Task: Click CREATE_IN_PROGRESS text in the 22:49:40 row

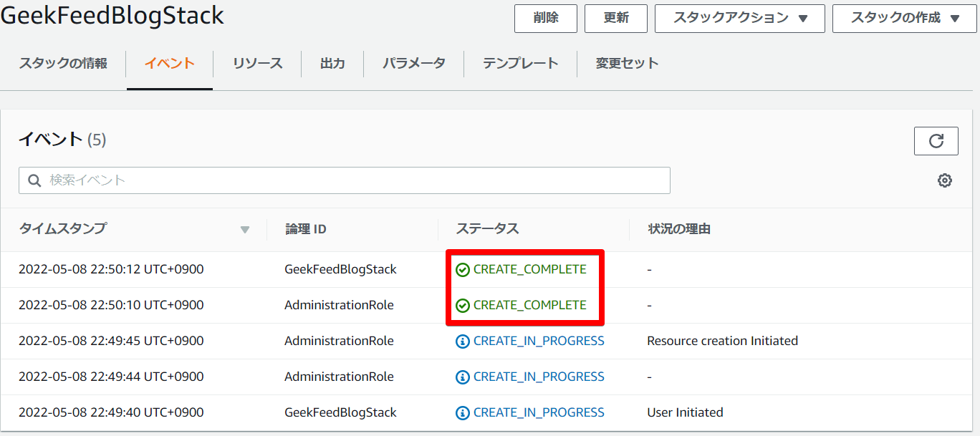Action: [x=539, y=413]
